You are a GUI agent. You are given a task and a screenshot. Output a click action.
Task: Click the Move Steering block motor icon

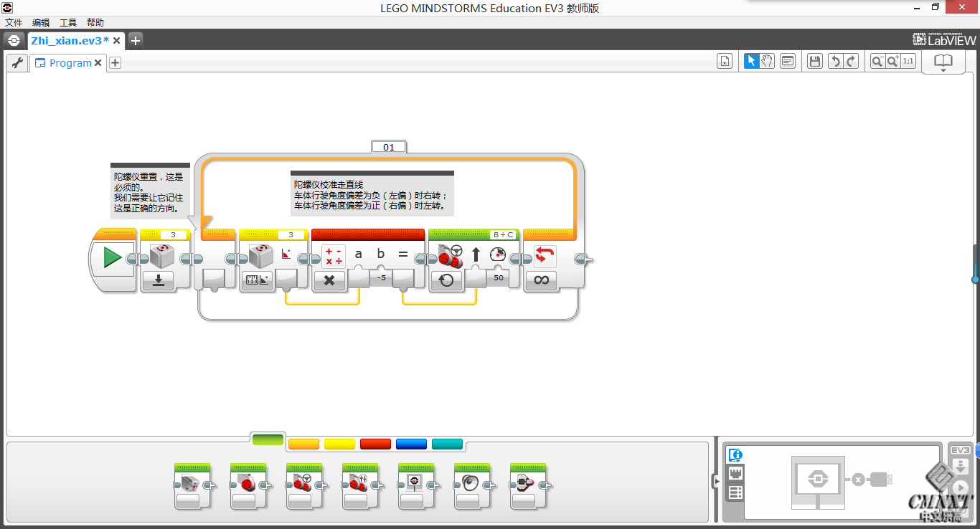(x=451, y=256)
